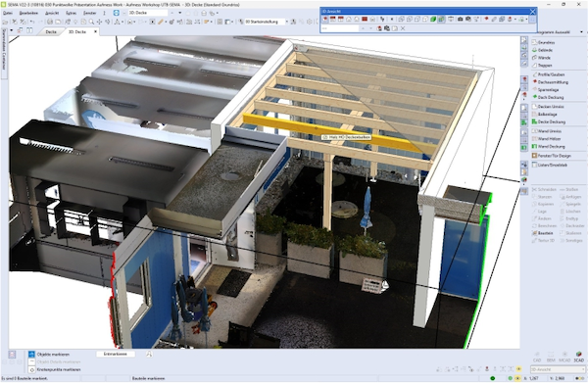Close the 3D: Decke tab

tap(95, 32)
